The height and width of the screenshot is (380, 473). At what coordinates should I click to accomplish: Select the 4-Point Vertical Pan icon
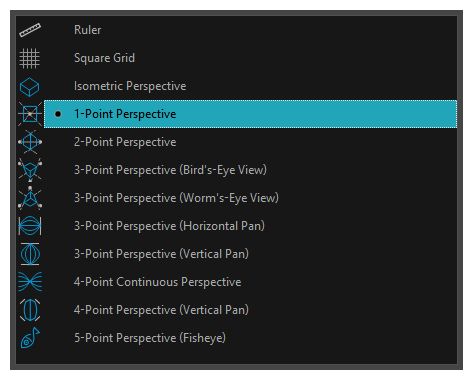(x=30, y=310)
